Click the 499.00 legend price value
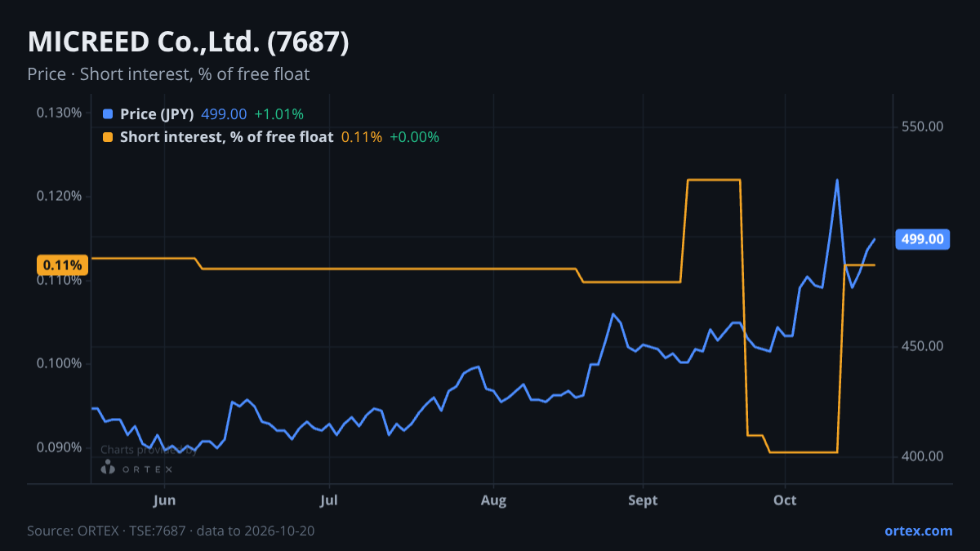980x551 pixels. click(x=224, y=114)
